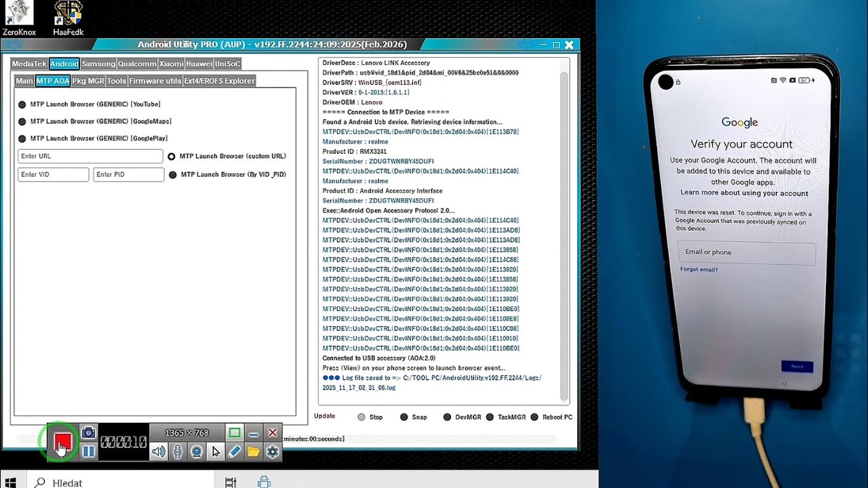The width and height of the screenshot is (868, 488).
Task: Switch to the Xiaomi tab
Action: [x=172, y=64]
